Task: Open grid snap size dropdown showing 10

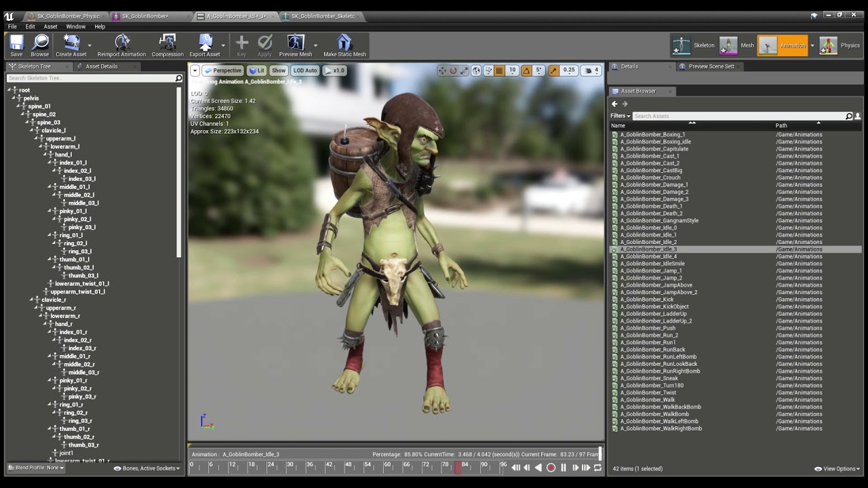Action: (x=512, y=70)
